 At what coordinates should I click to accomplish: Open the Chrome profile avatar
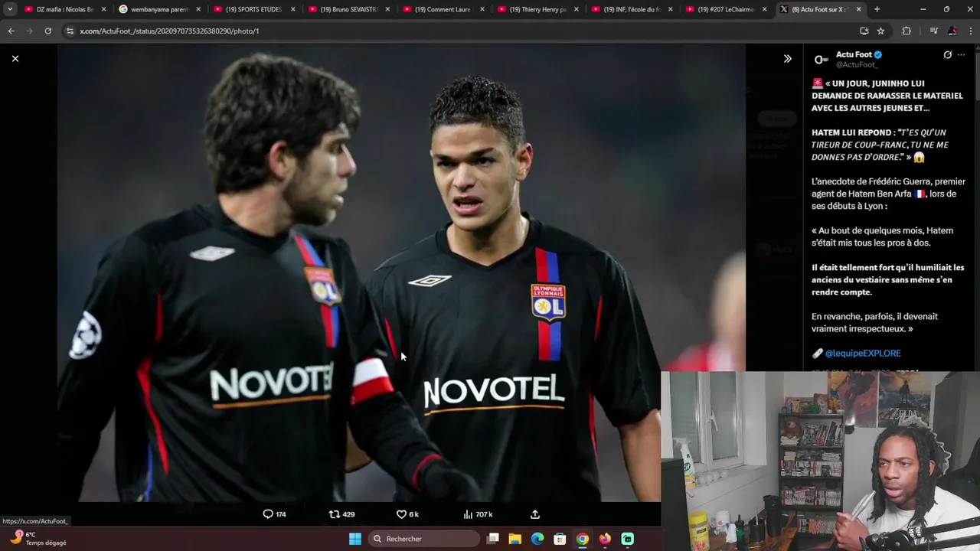click(x=952, y=31)
